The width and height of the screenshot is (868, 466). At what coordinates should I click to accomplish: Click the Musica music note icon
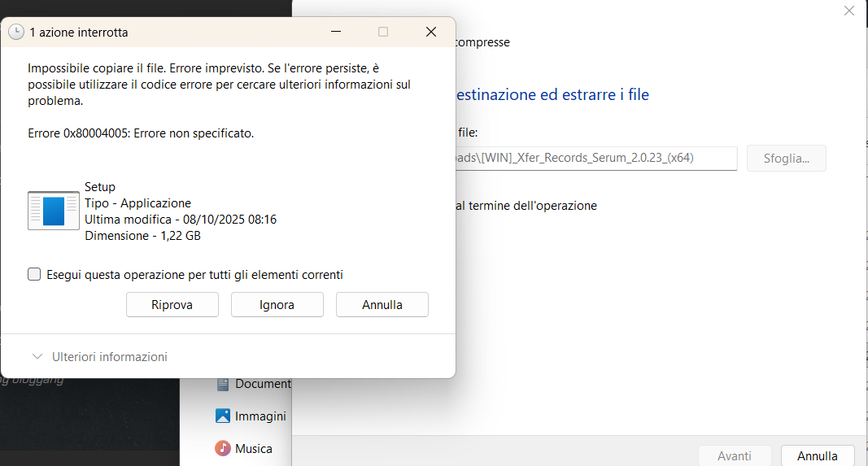(x=223, y=448)
